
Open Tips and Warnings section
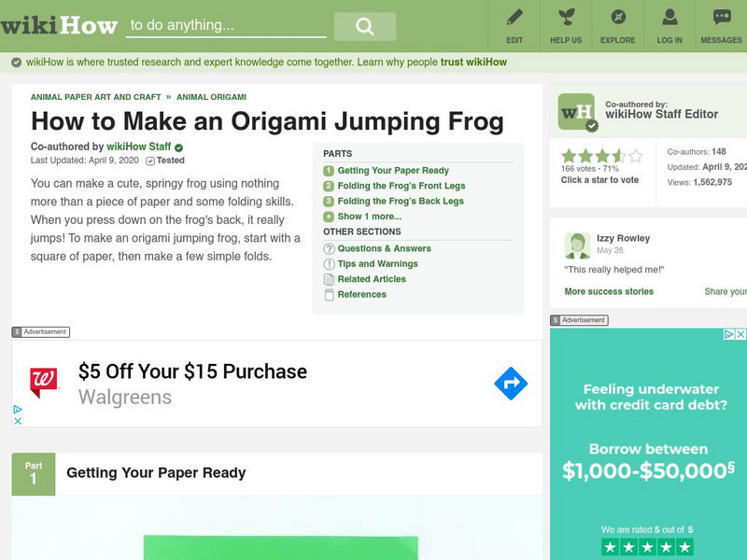tap(377, 264)
